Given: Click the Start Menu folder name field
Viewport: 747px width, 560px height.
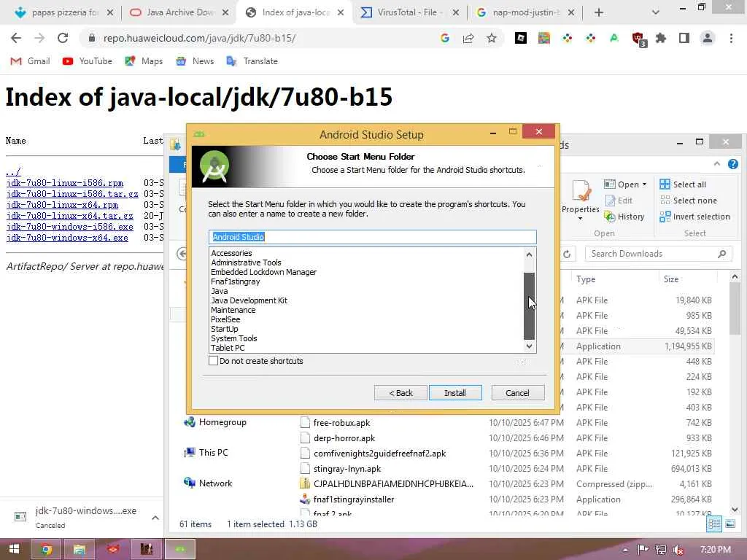Looking at the screenshot, I should 373,237.
